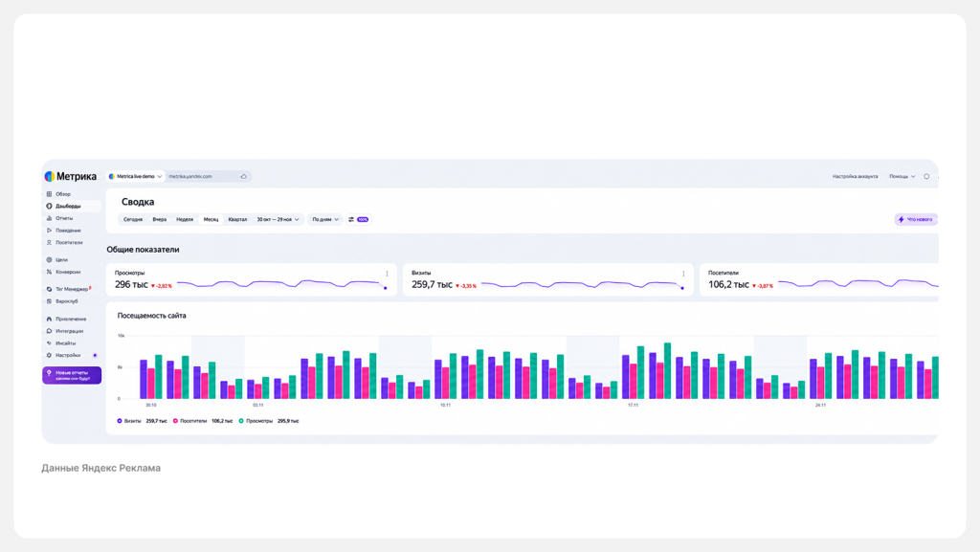
Task: Expand the Помощь dropdown menu
Action: (x=902, y=177)
